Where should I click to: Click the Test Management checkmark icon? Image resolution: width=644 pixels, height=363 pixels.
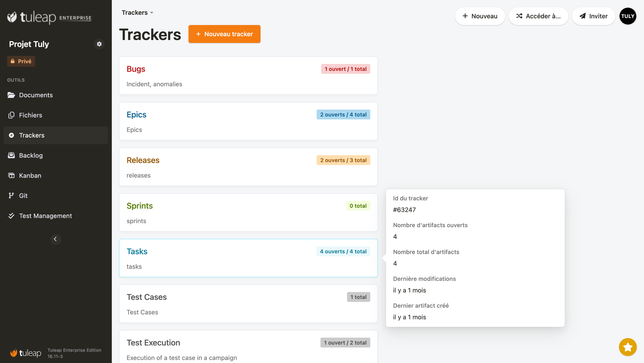[11, 216]
